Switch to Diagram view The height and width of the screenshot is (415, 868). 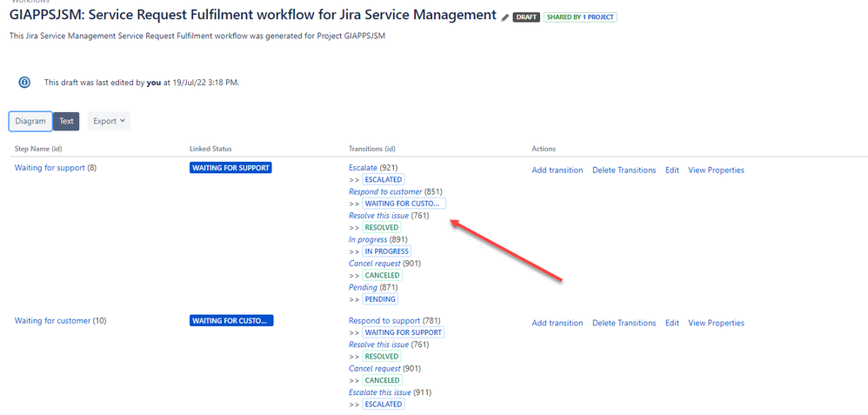30,121
